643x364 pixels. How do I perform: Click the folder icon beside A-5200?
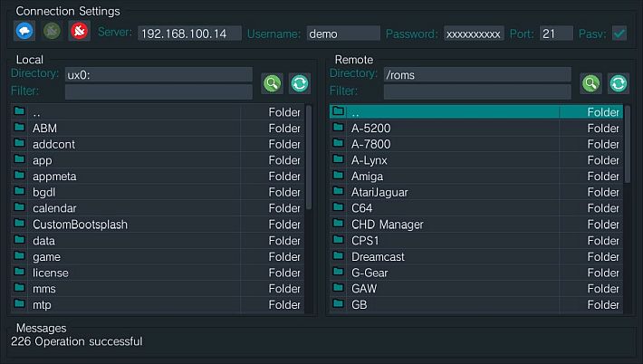pos(338,127)
